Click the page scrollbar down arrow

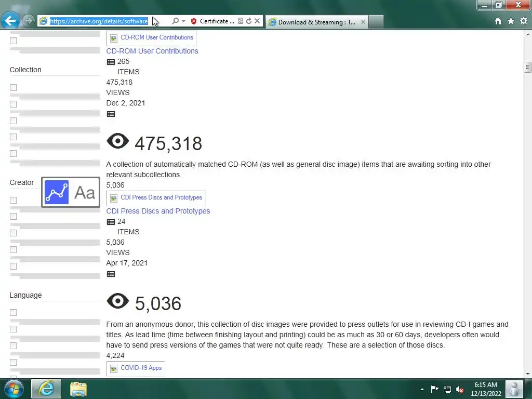coord(528,374)
